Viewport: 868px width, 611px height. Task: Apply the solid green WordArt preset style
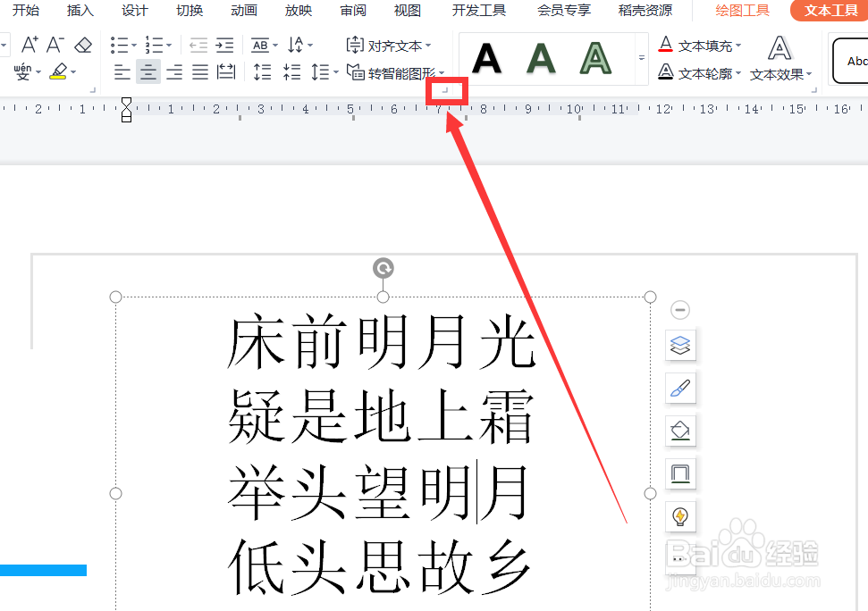coord(541,58)
